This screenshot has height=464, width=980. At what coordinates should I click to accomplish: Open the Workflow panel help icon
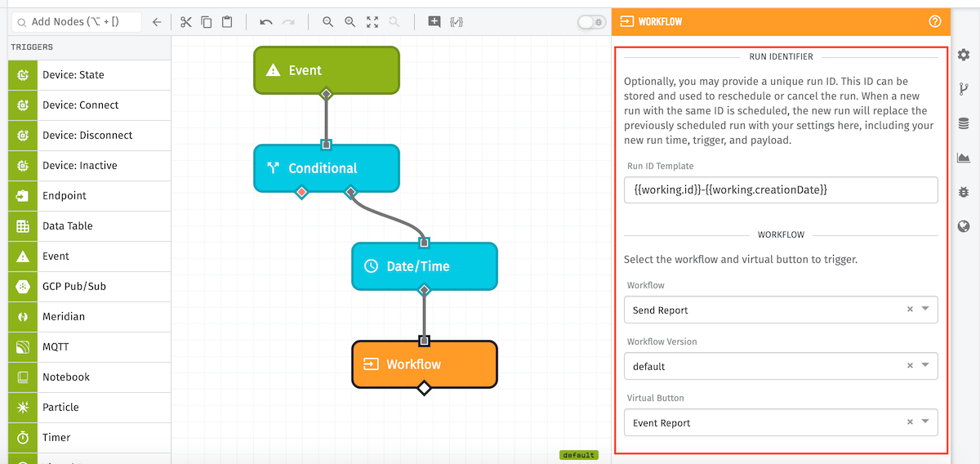point(935,21)
